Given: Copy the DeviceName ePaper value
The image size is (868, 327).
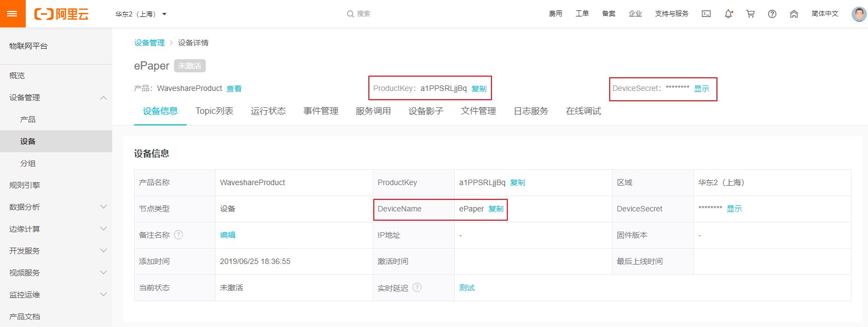Looking at the screenshot, I should click(496, 209).
